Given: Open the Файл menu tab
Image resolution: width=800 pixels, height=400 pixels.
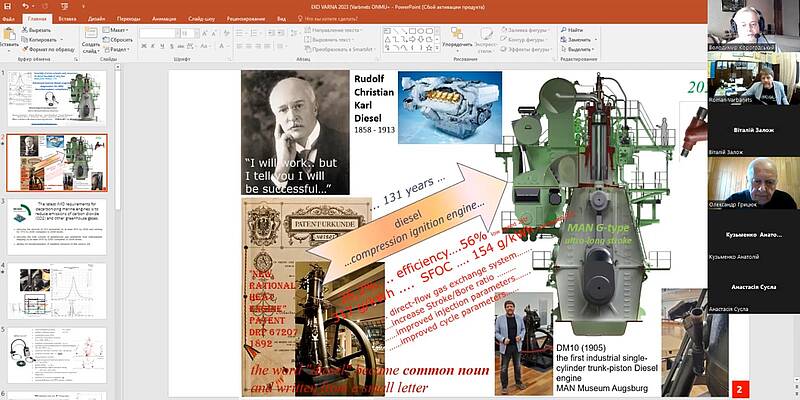Looking at the screenshot, I should (8, 19).
